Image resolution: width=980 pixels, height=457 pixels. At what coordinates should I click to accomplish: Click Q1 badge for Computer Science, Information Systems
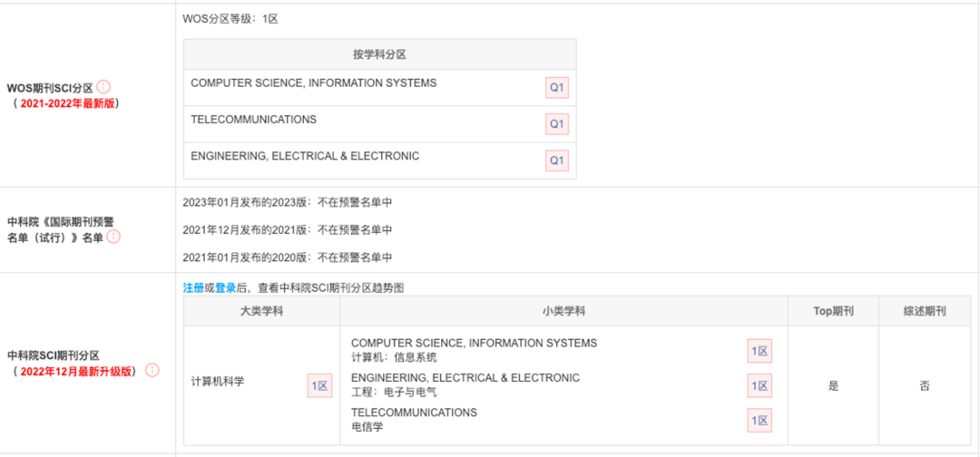coord(556,88)
